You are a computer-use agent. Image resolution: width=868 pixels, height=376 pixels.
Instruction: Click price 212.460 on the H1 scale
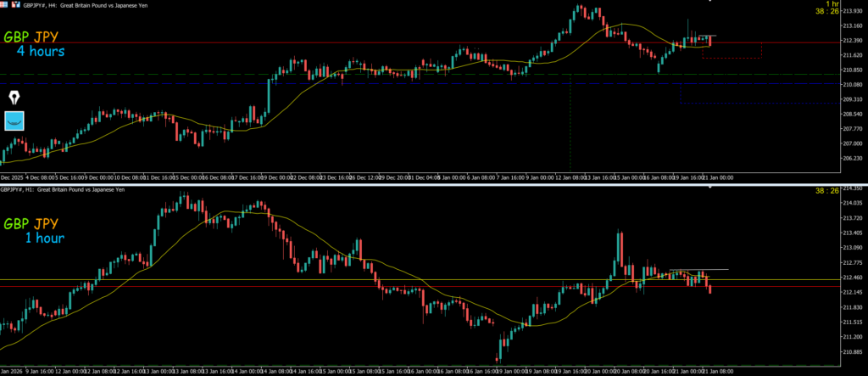(853, 278)
